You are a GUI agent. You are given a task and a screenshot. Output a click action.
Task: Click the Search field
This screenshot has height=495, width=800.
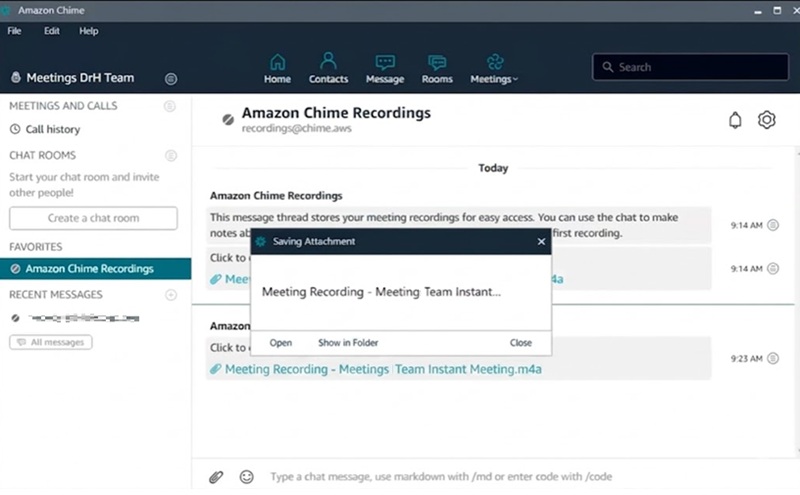690,67
